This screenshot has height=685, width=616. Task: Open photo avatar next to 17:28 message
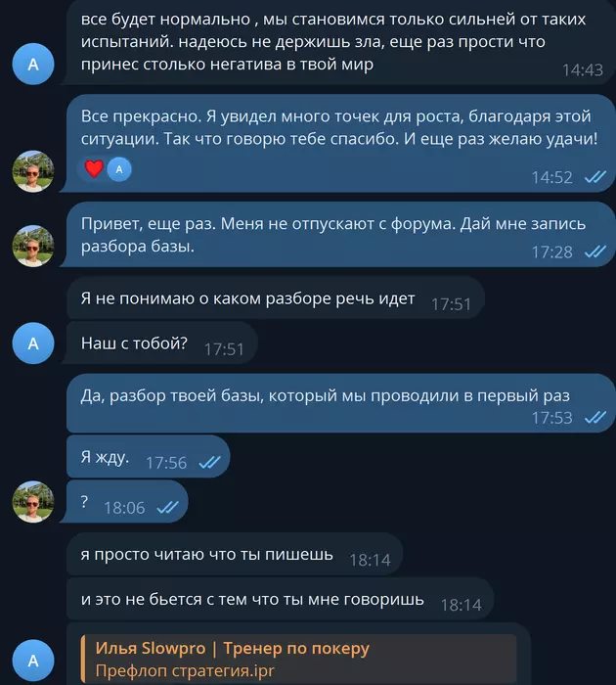pos(33,246)
